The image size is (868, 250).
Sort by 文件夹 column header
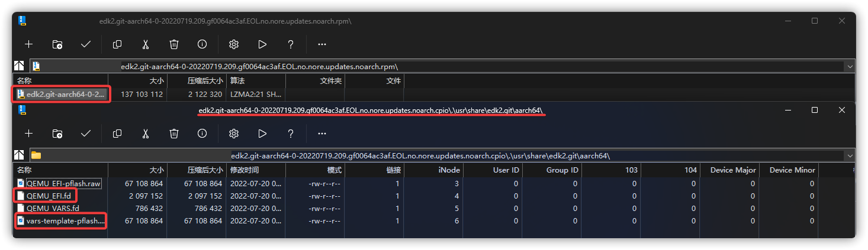(x=315, y=80)
